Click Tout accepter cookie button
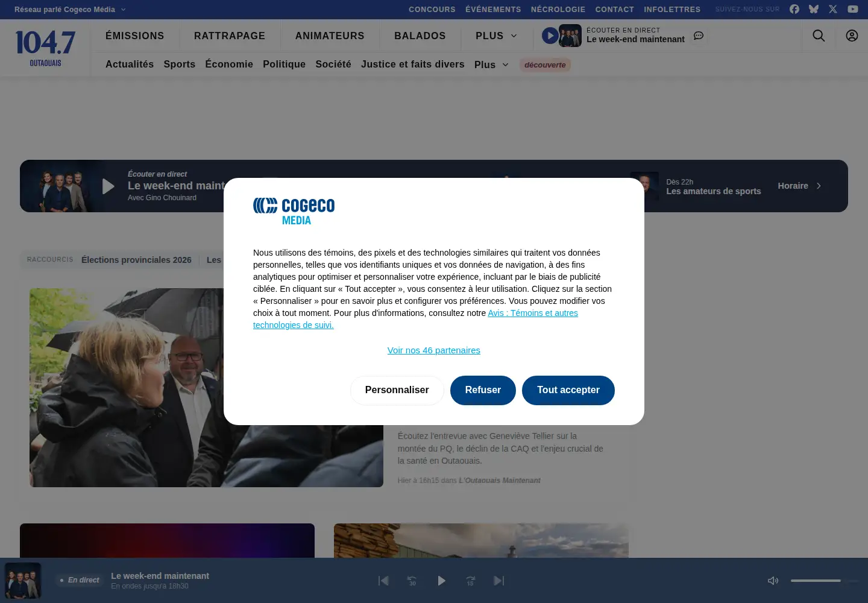This screenshot has width=868, height=603. [x=568, y=390]
